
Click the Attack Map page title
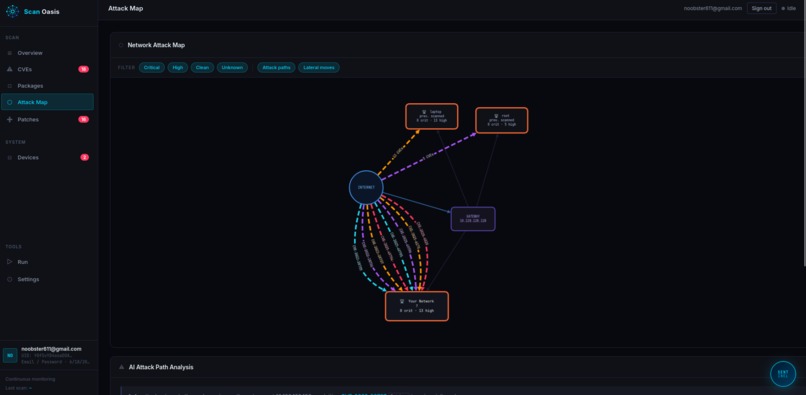tap(126, 8)
